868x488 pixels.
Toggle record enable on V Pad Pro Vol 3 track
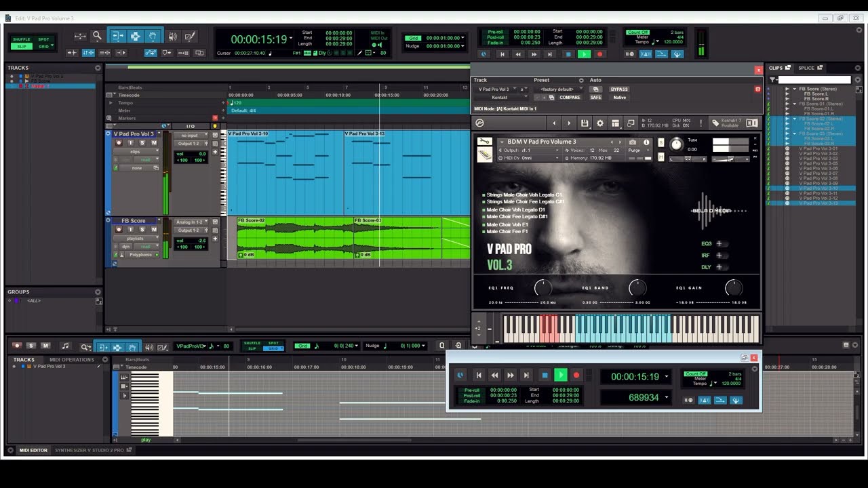click(x=119, y=143)
